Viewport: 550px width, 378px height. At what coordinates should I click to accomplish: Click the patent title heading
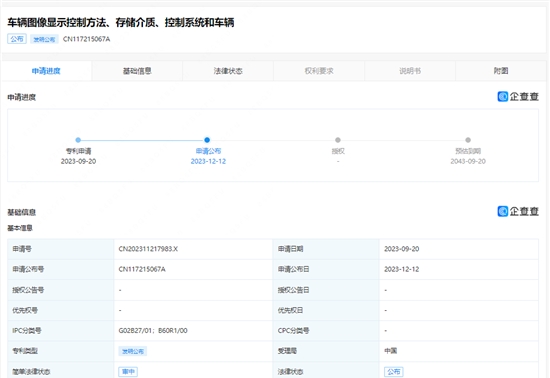pos(121,22)
